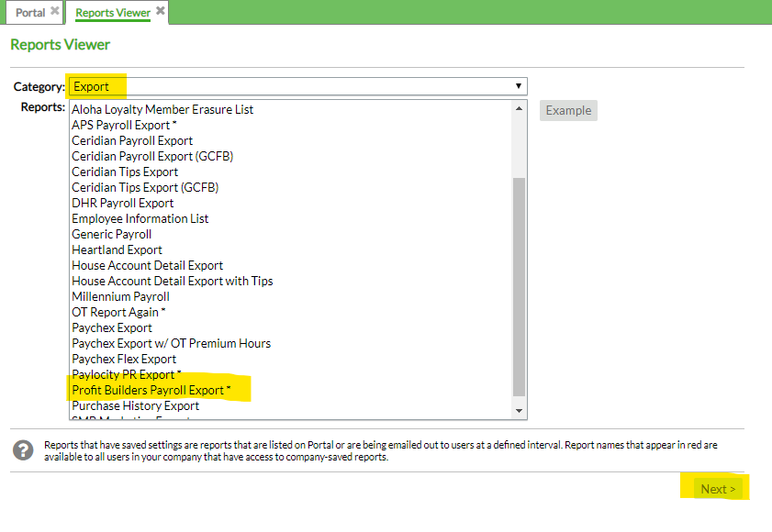Click the Example button
Viewport: 772px width, 532px height.
pyautogui.click(x=568, y=110)
